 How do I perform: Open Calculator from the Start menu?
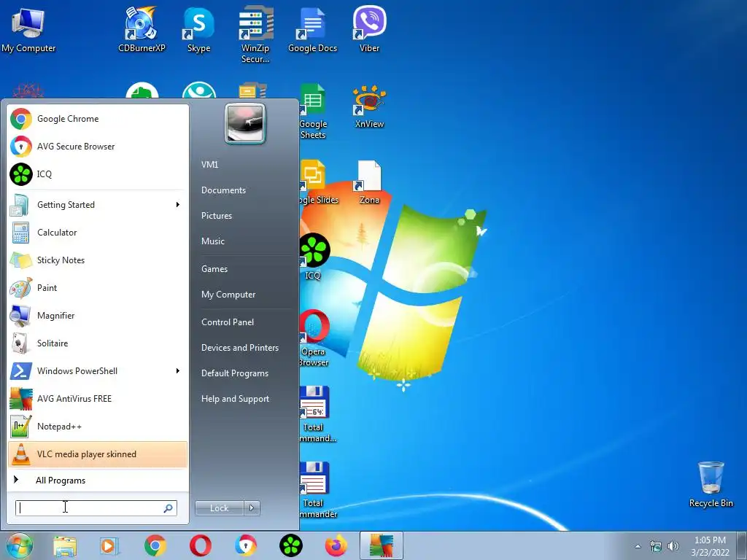click(98, 233)
